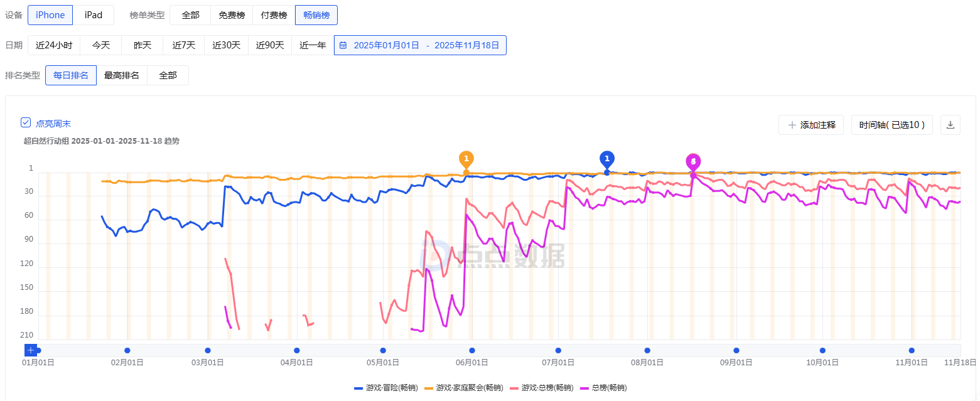Click the 游戏-总榜(畅销) legend color swatch
The height and width of the screenshot is (401, 980).
point(516,388)
